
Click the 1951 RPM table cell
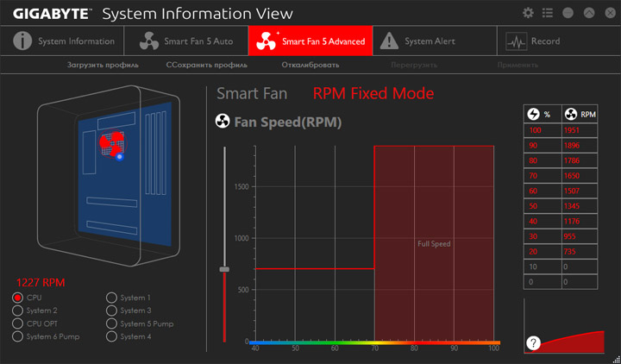[580, 130]
